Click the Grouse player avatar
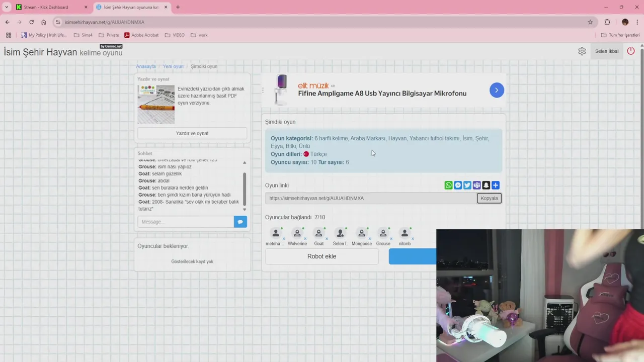The image size is (644, 362). pos(383,233)
